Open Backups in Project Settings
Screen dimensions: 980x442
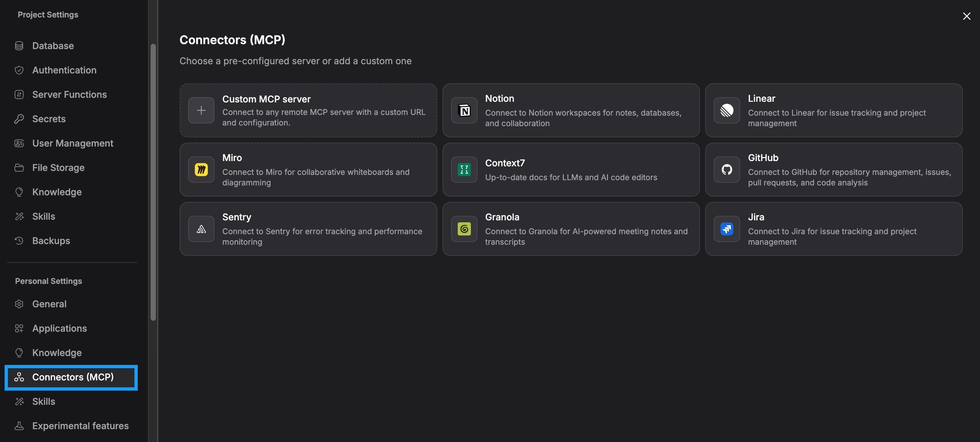(51, 241)
